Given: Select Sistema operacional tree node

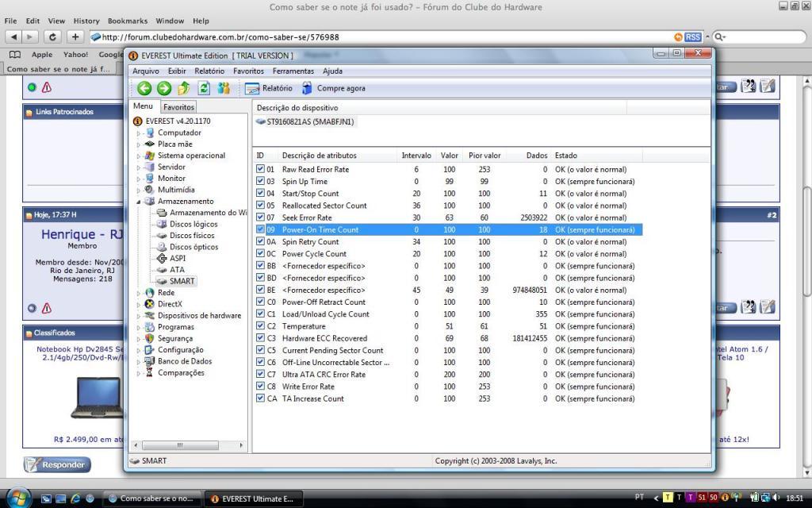Looking at the screenshot, I should tap(192, 156).
